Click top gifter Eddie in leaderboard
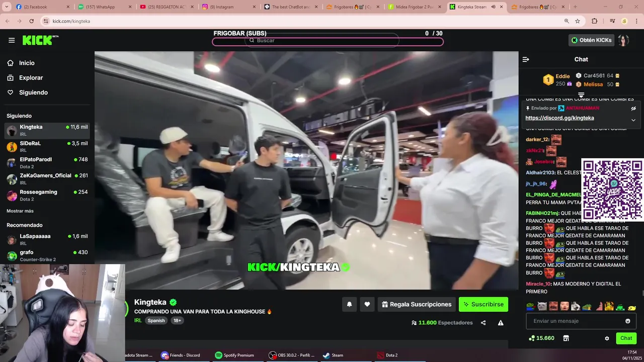 tap(562, 76)
